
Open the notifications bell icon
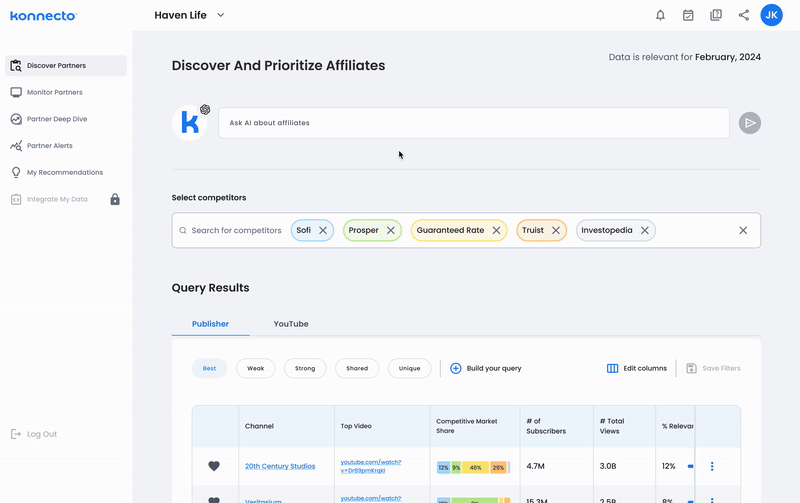(660, 15)
